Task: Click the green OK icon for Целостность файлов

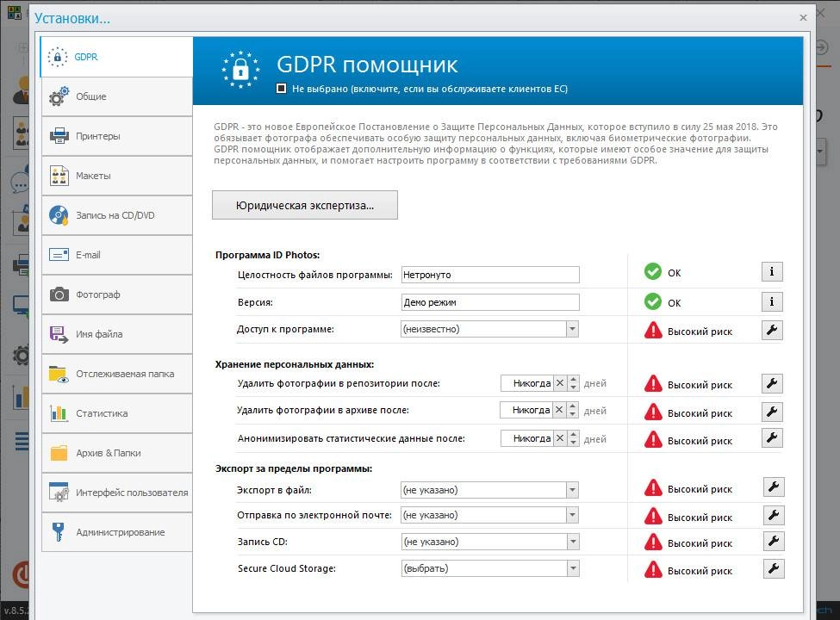Action: (652, 271)
